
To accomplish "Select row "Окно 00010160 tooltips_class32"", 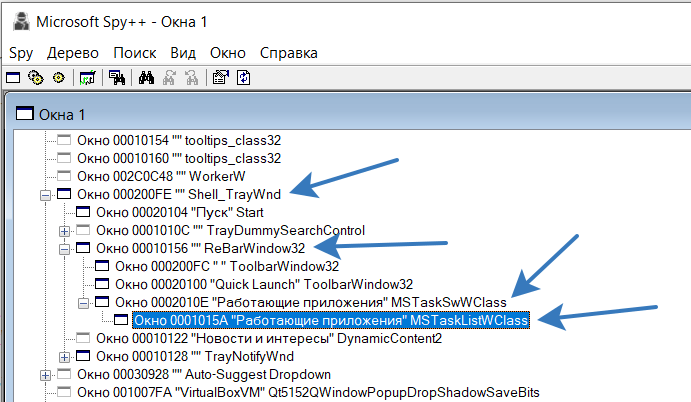I will pos(179,158).
